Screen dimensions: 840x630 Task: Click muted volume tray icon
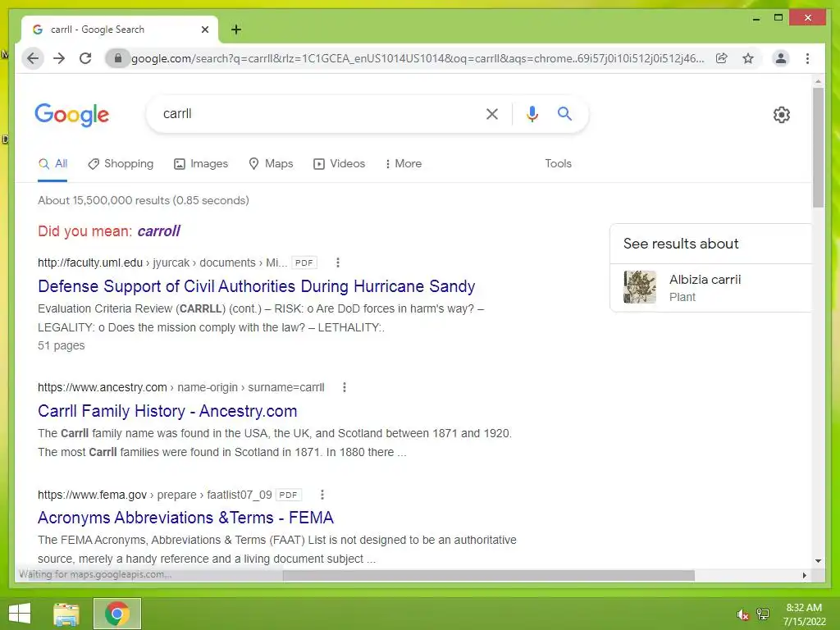click(742, 614)
